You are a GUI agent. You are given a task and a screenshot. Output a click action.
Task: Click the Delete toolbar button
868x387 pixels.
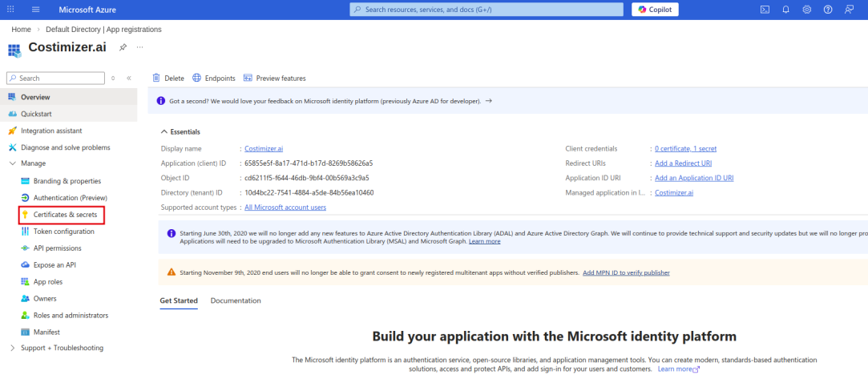coord(168,78)
